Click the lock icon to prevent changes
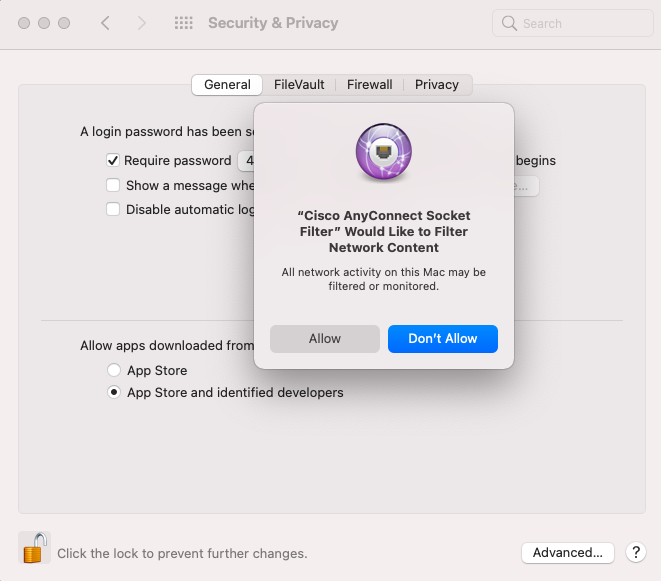 point(34,548)
